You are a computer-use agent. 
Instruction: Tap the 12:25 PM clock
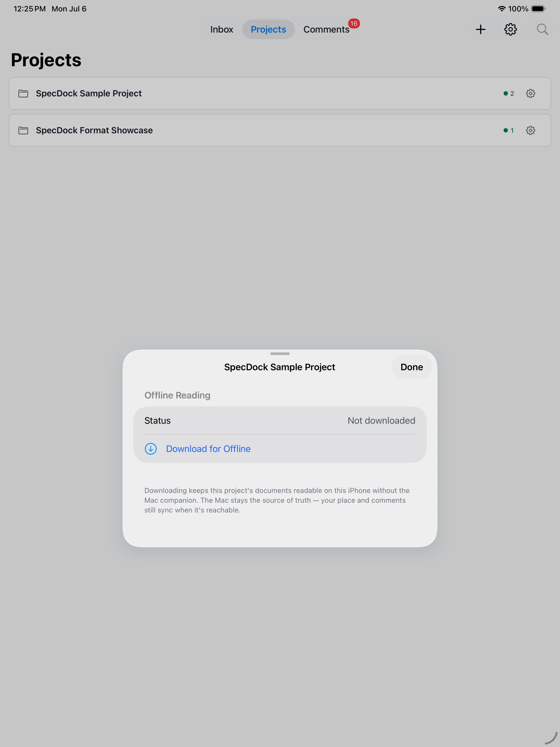pos(30,9)
